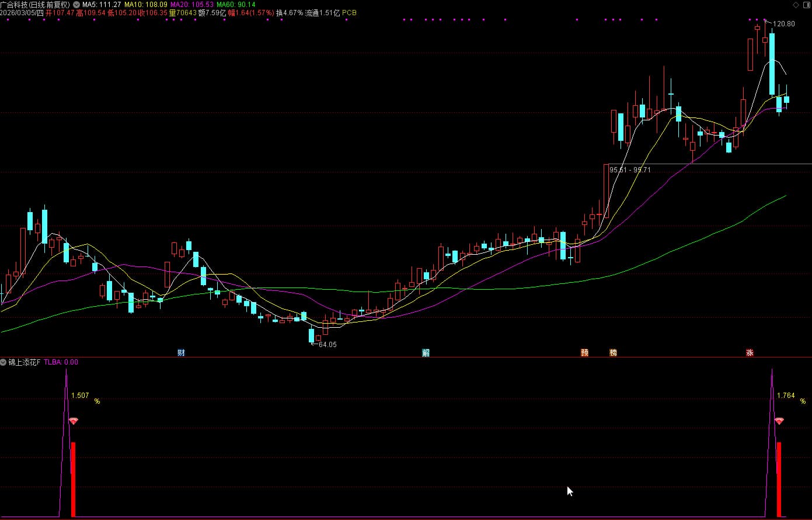Open the 预 forecast marker
The width and height of the screenshot is (812, 520).
[x=584, y=353]
